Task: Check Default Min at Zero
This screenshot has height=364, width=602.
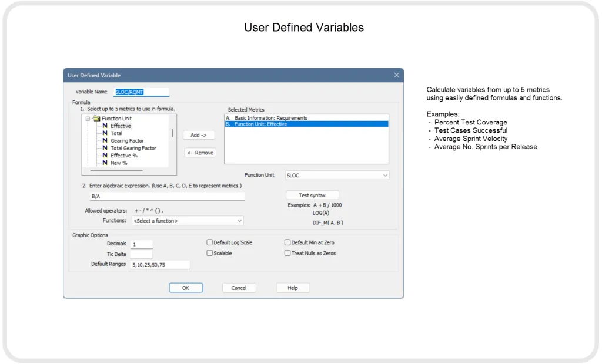Action: tap(287, 242)
